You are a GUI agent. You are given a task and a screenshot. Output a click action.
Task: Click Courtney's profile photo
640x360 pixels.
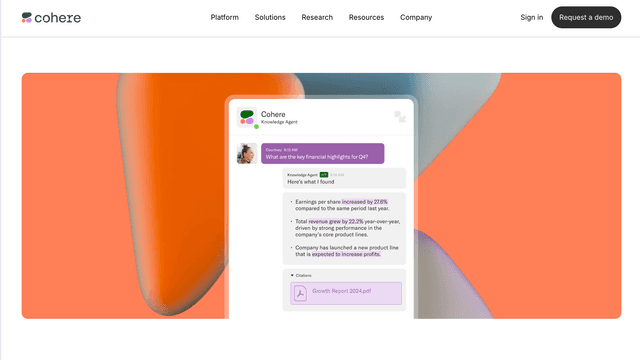tap(247, 153)
